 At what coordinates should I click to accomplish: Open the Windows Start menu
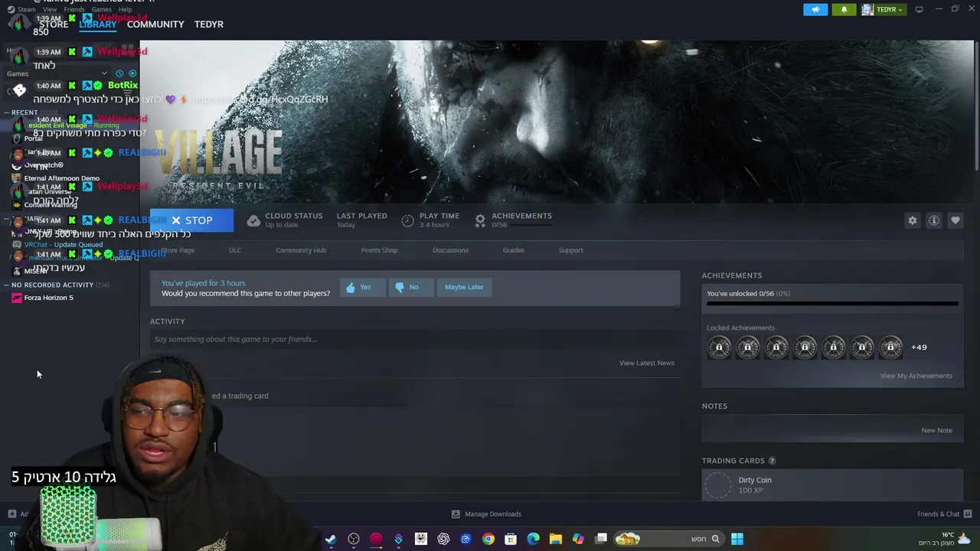click(737, 539)
